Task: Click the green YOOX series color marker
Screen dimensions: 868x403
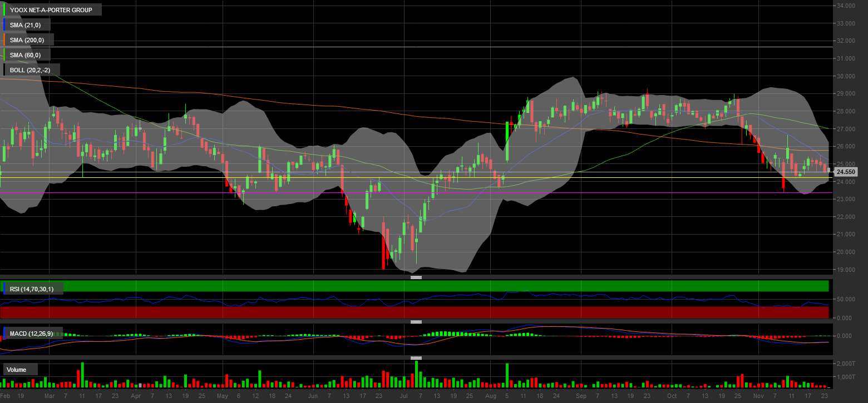Action: (4, 10)
